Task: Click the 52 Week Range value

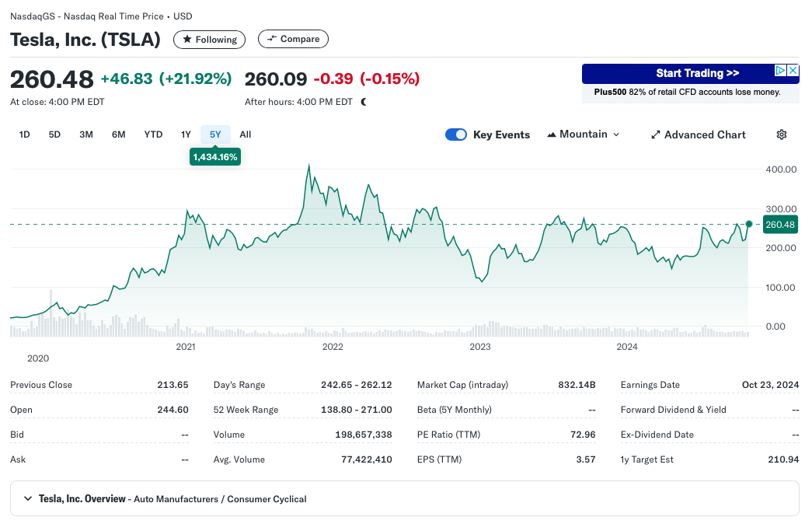Action: pyautogui.click(x=357, y=410)
